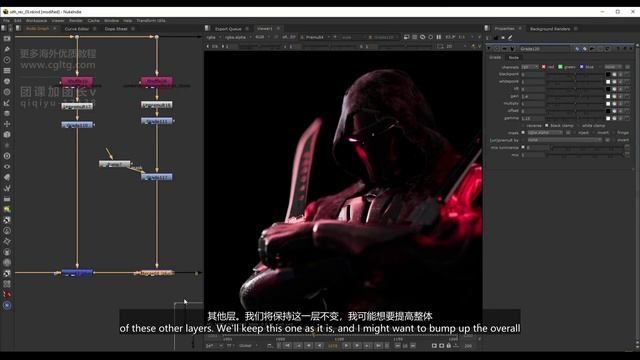Open the Grade channels dropdown
This screenshot has width=640, height=360.
529,67
